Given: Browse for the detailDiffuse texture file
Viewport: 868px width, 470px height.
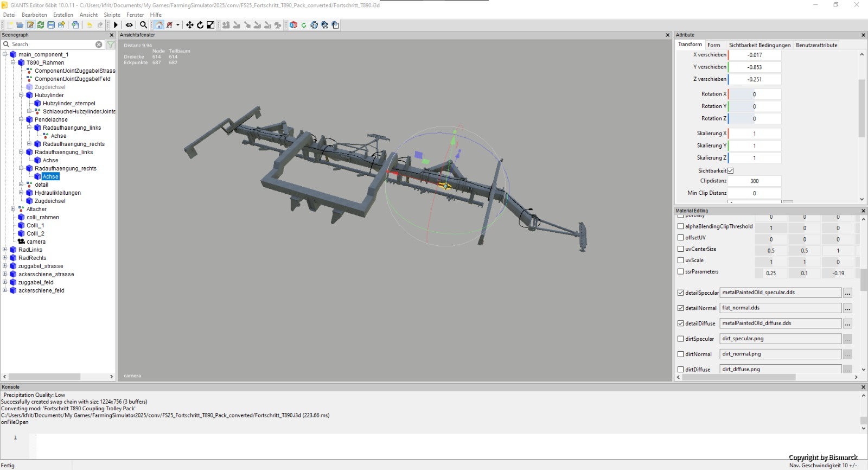Looking at the screenshot, I should pos(847,323).
